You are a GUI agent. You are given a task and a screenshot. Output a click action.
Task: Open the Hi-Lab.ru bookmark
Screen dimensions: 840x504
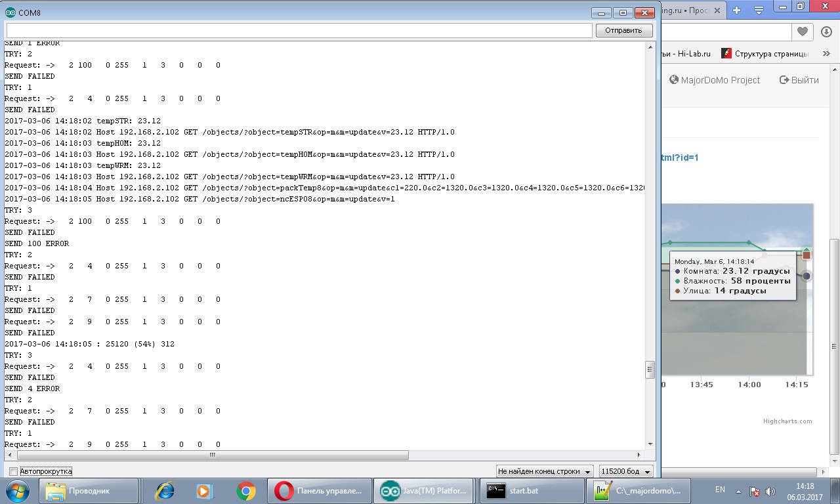pyautogui.click(x=688, y=53)
